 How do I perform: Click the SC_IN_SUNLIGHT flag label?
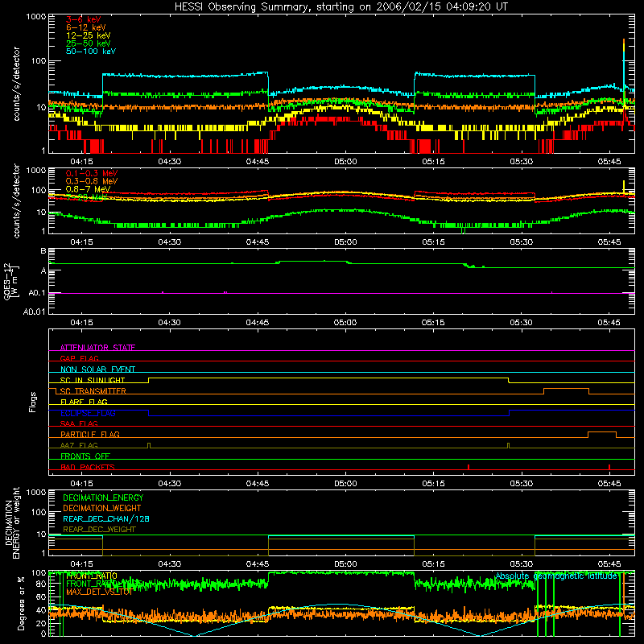tap(93, 380)
